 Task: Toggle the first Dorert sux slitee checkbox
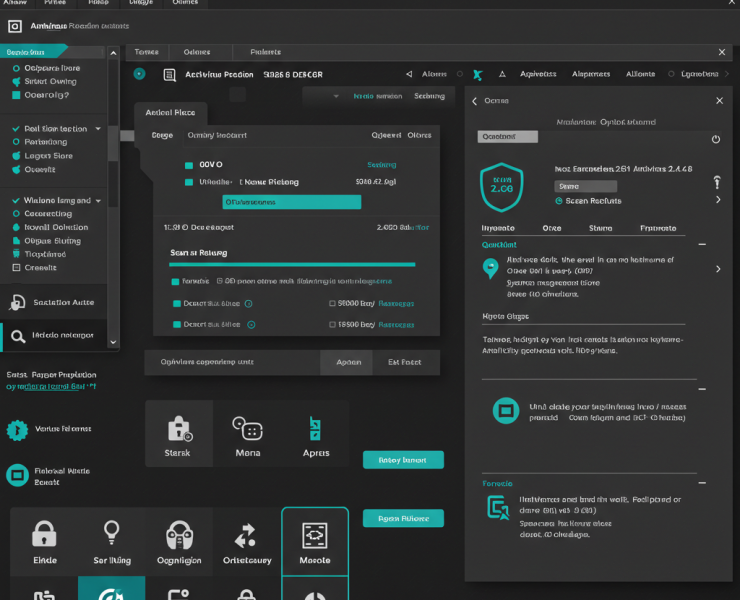[177, 304]
